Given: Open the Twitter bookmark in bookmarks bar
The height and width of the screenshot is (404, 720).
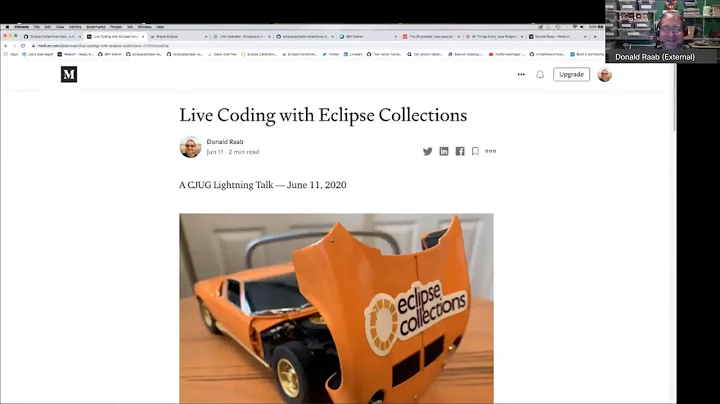Looking at the screenshot, I should 331,54.
